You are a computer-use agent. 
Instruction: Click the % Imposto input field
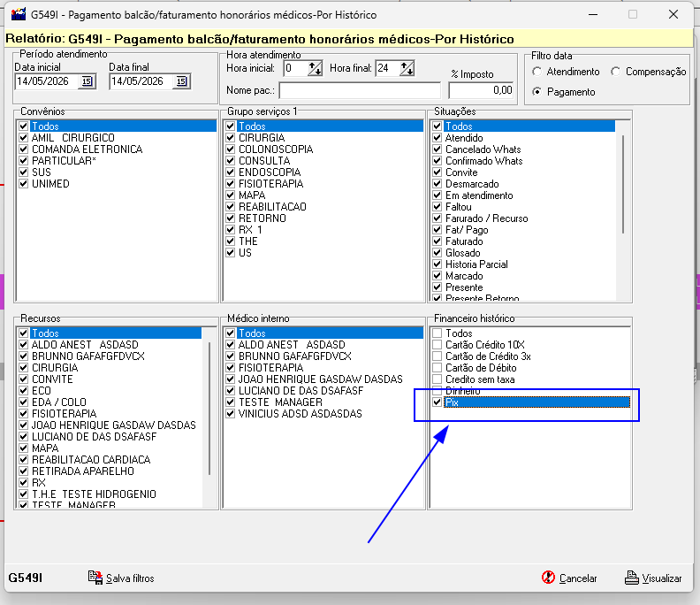click(x=481, y=90)
